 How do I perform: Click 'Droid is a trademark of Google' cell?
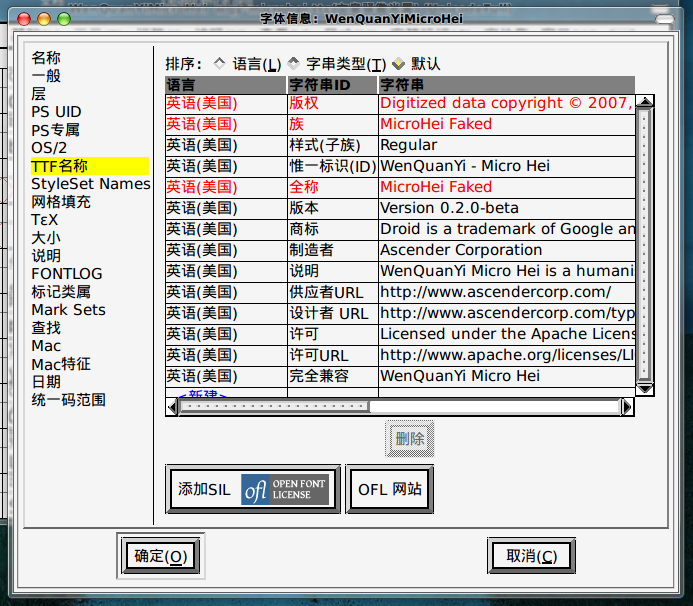[507, 229]
